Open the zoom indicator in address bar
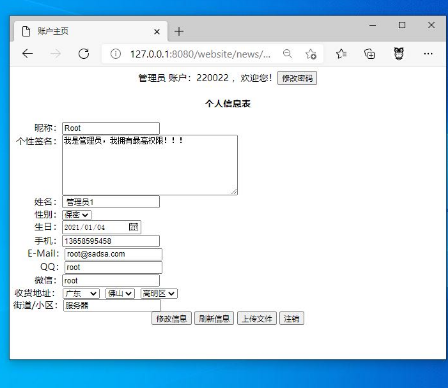This screenshot has height=388, width=448. click(x=287, y=53)
